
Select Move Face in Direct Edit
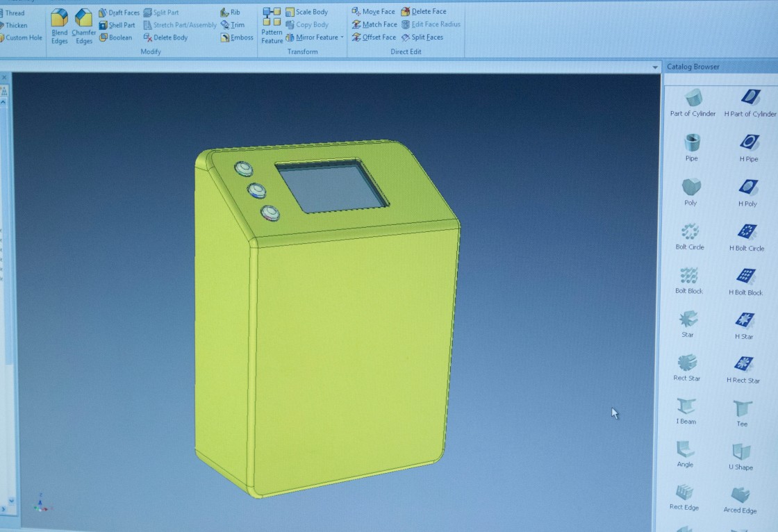tap(373, 12)
